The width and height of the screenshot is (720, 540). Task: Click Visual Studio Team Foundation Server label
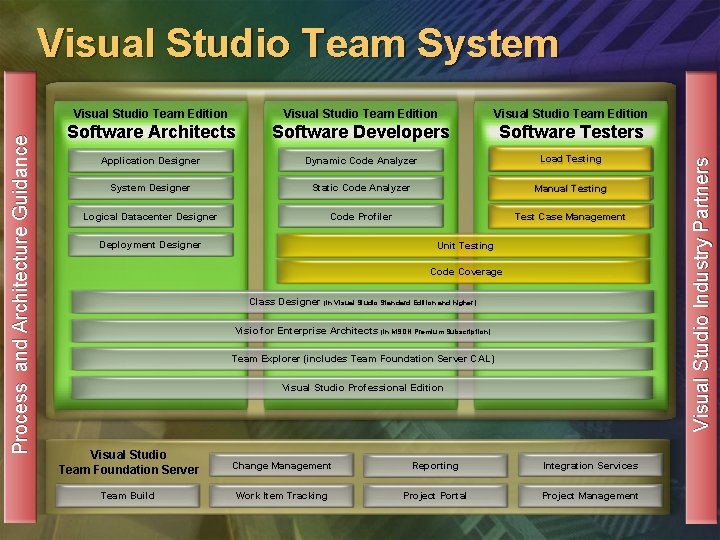(129, 462)
